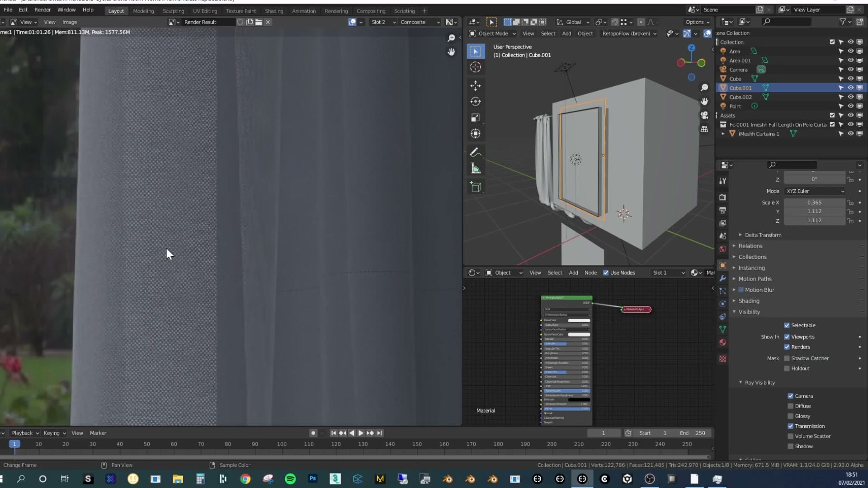
Task: Switch to the Shading workspace tab
Action: pos(274,11)
